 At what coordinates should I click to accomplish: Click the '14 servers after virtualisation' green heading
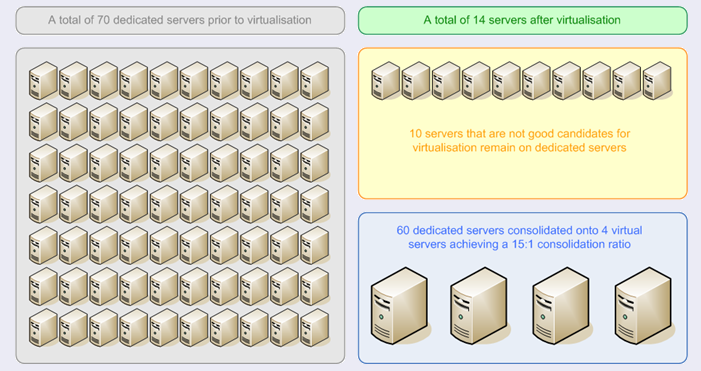click(x=522, y=20)
